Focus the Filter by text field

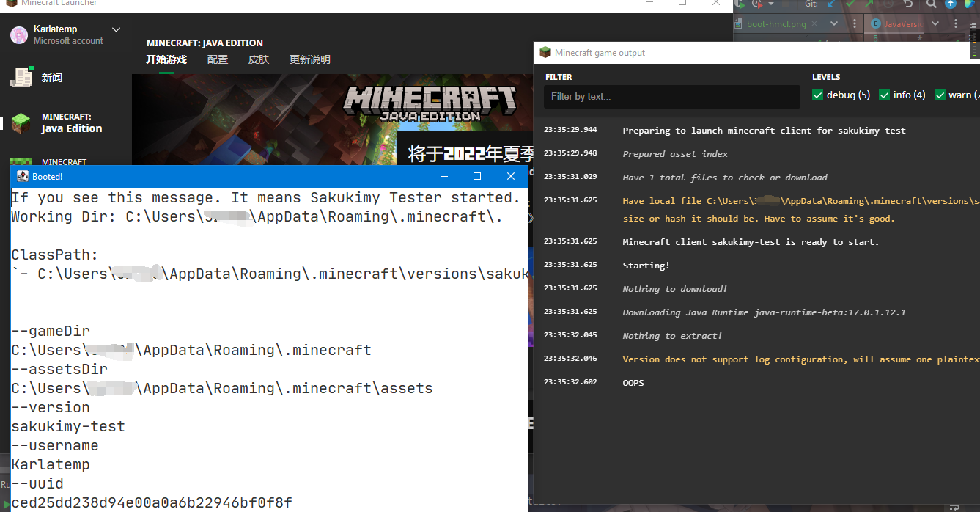pyautogui.click(x=672, y=97)
